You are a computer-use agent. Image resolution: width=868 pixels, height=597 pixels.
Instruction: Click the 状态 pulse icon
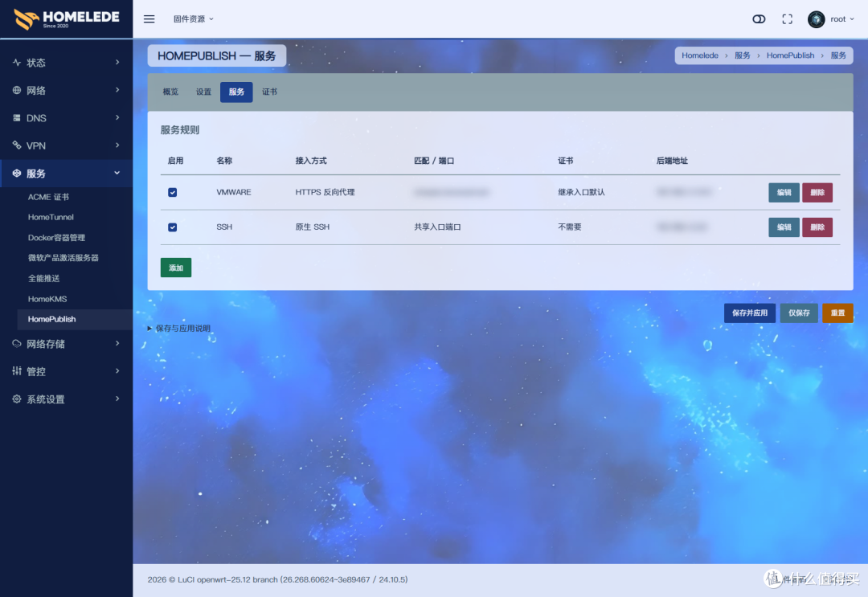click(x=17, y=63)
